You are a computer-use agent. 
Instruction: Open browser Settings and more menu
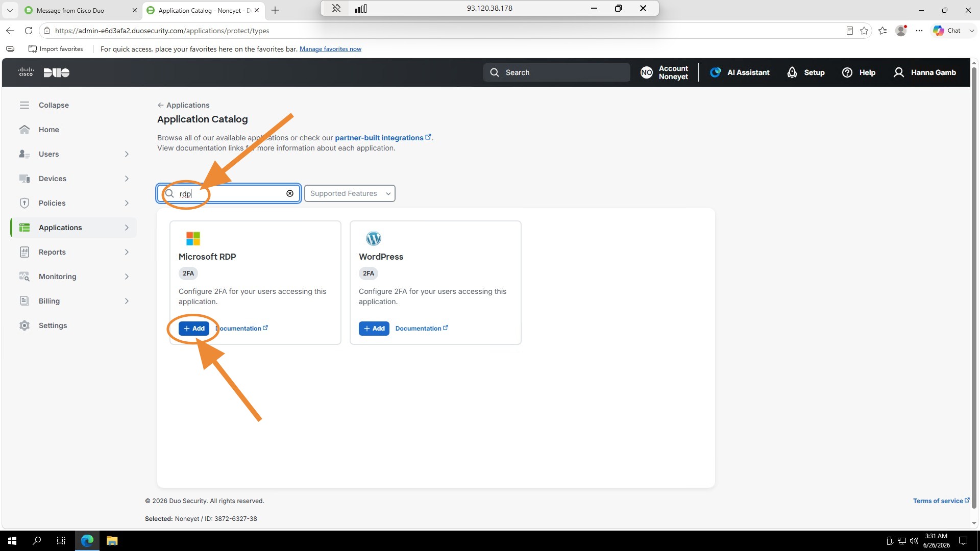tap(919, 31)
